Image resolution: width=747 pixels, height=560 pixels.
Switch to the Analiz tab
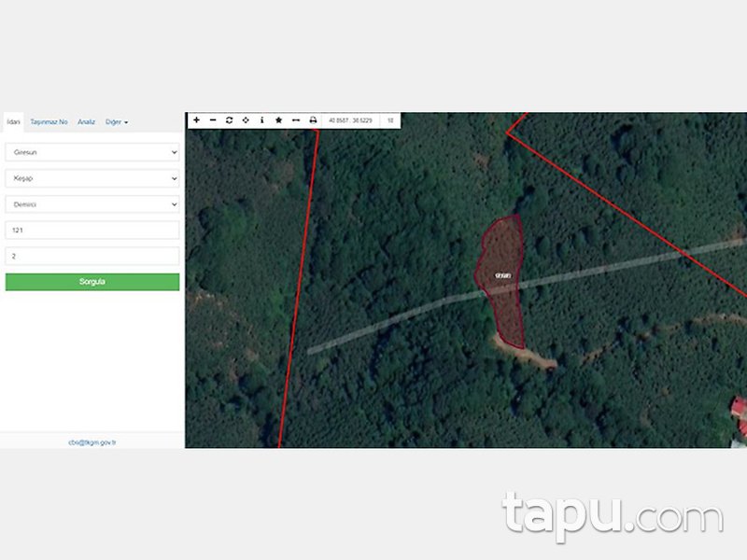(x=86, y=122)
